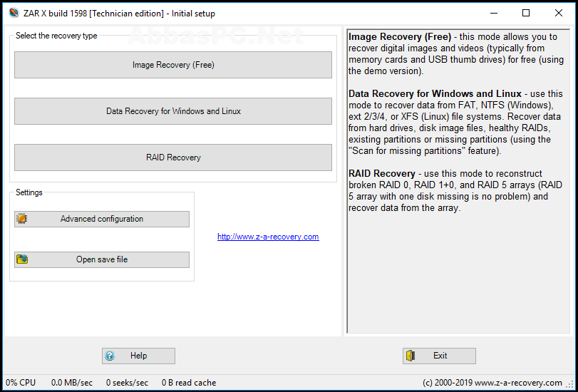Maximize the ZAR X window

(x=526, y=14)
